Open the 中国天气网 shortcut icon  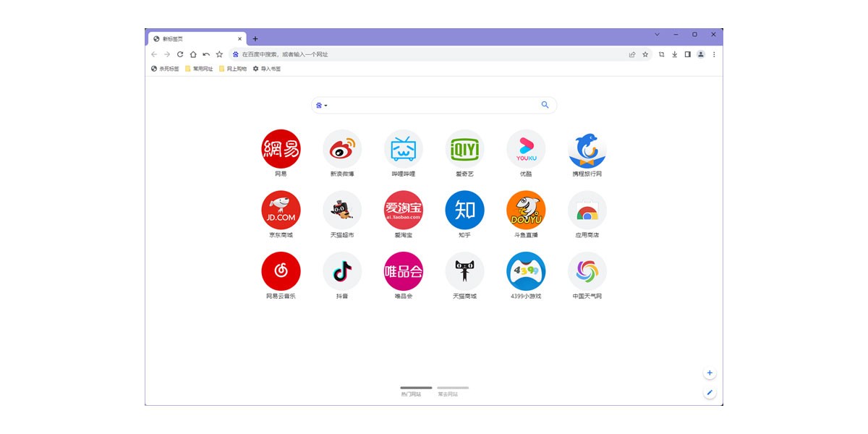[x=587, y=271]
